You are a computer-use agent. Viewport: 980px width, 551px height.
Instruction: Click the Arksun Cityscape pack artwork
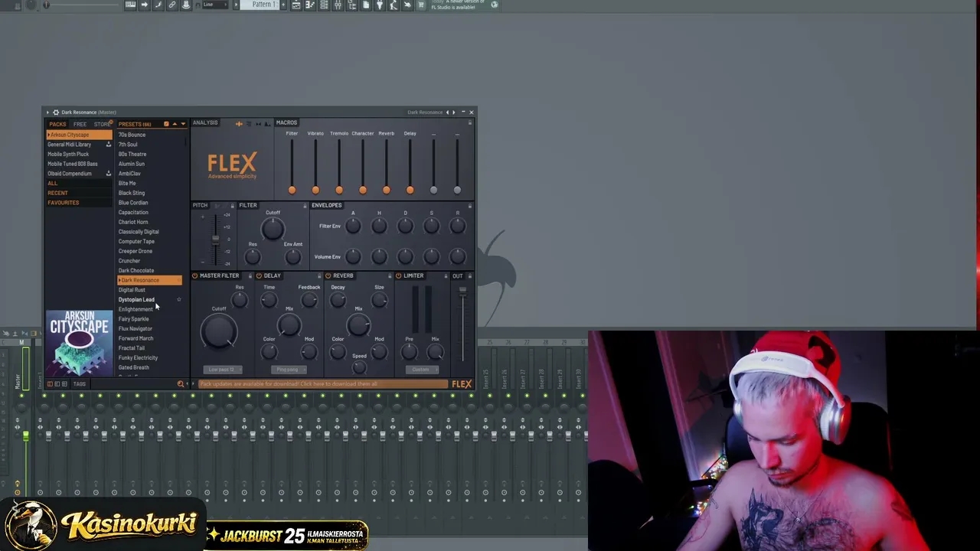pos(79,343)
